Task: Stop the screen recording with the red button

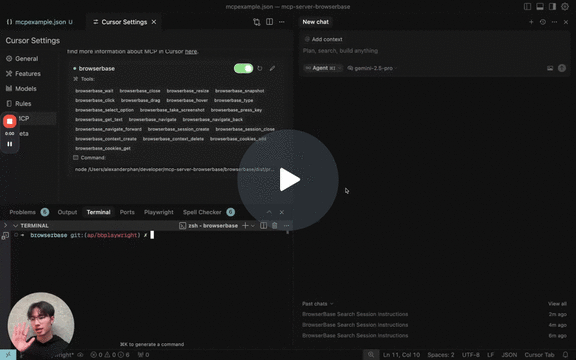Action: point(10,121)
